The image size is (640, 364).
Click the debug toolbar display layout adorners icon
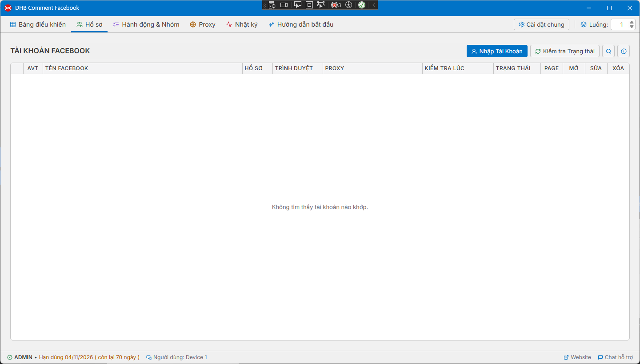[x=309, y=5]
